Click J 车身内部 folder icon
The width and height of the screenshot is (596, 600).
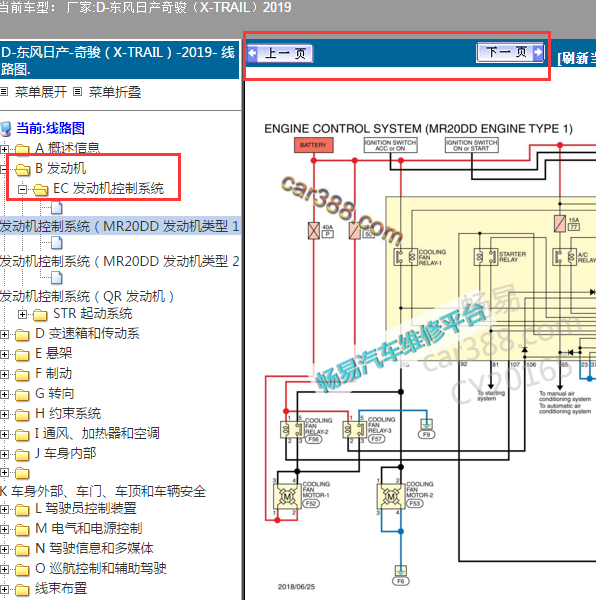tap(22, 455)
